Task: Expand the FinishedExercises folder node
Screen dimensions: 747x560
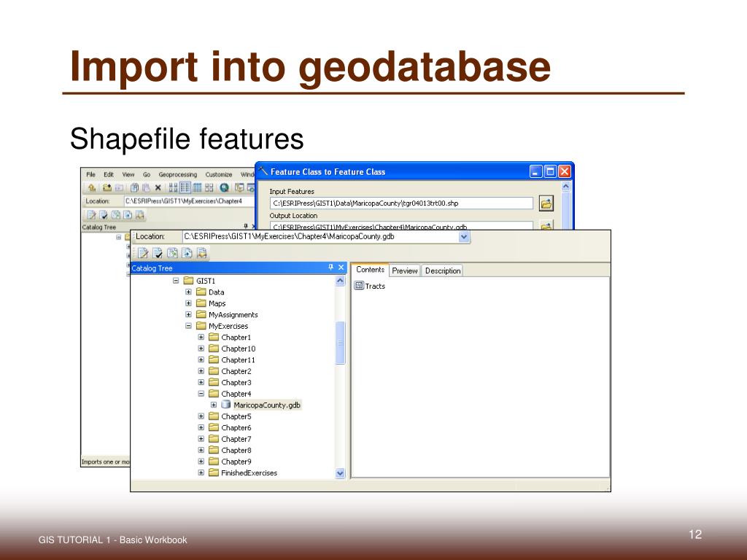Action: click(x=201, y=472)
